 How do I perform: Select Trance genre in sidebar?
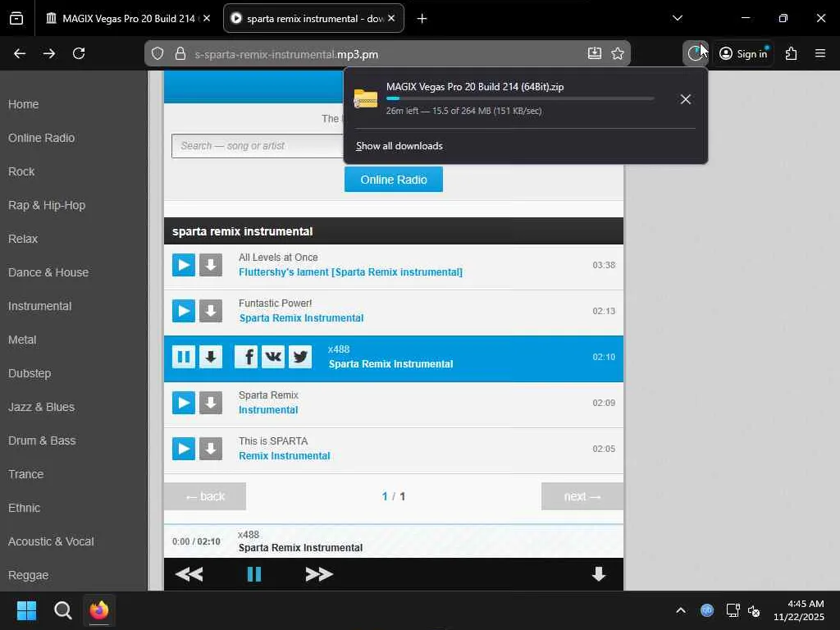click(x=25, y=475)
